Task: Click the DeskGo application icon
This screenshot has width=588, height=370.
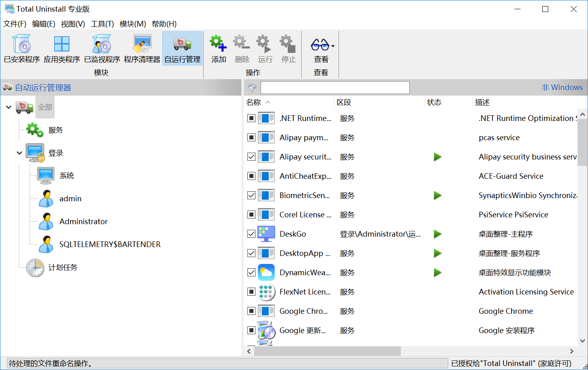Action: (x=266, y=234)
